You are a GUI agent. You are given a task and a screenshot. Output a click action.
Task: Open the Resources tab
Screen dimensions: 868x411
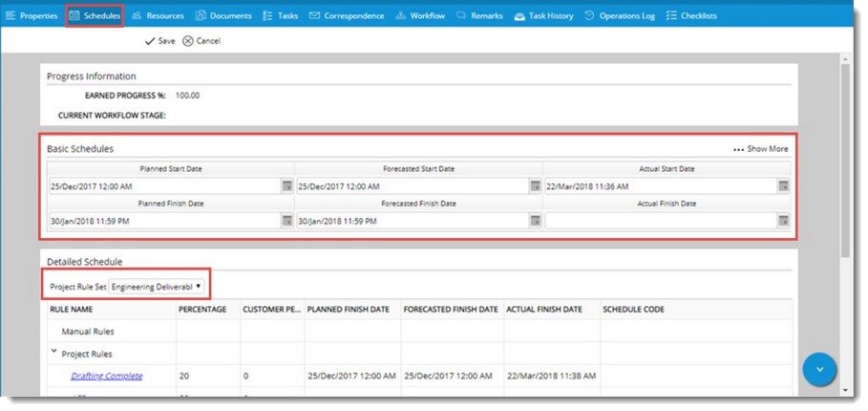158,15
